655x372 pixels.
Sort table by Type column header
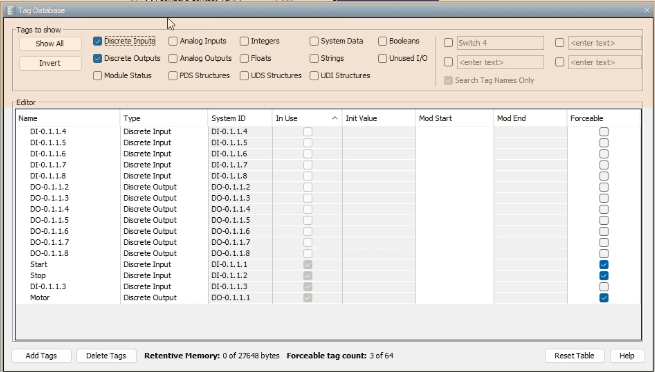164,119
